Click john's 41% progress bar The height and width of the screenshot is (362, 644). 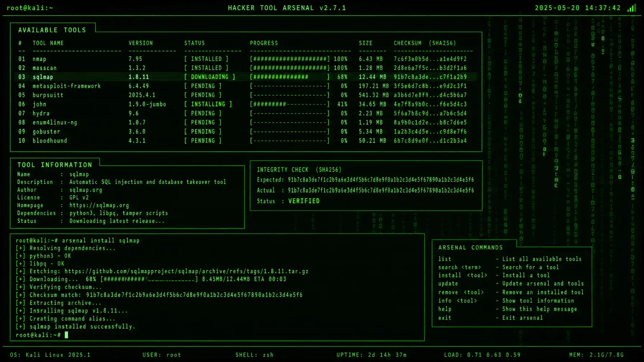(x=290, y=104)
